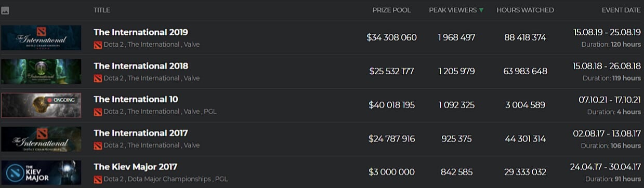Image resolution: width=644 pixels, height=188 pixels.
Task: Click Dota 2 icon under The International 2017
Action: [x=97, y=145]
